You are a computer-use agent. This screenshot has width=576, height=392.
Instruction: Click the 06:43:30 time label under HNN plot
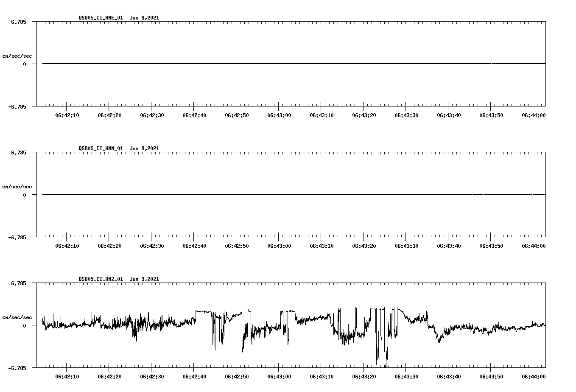tap(406, 246)
